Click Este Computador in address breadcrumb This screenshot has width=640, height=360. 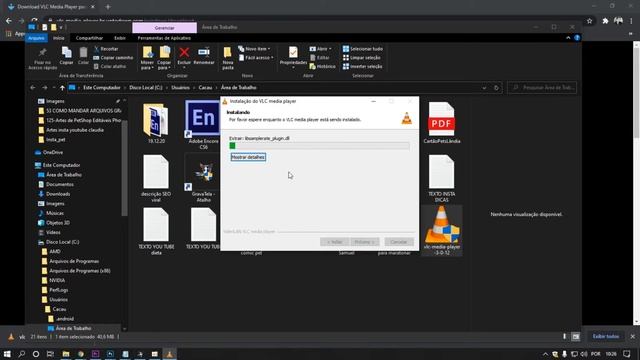click(102, 87)
